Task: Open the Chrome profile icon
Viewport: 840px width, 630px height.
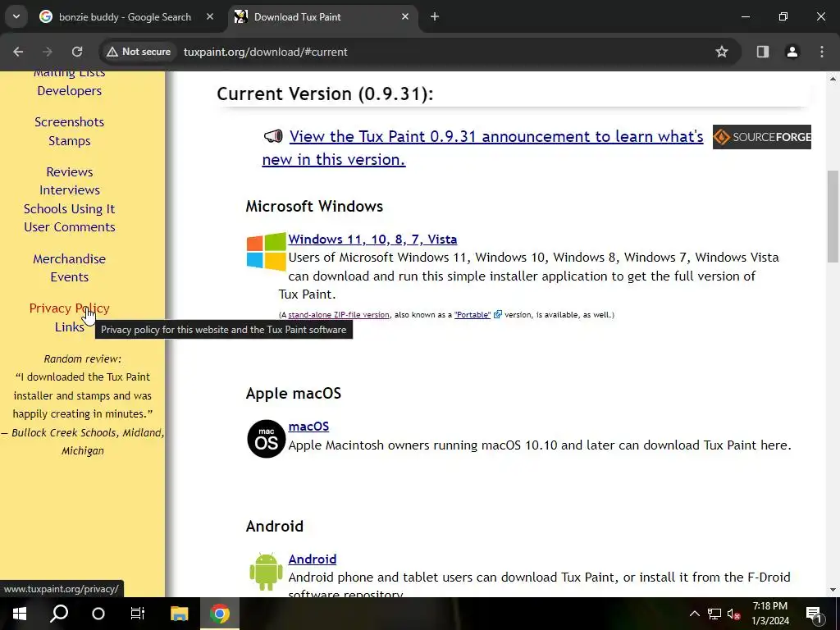Action: pos(792,52)
